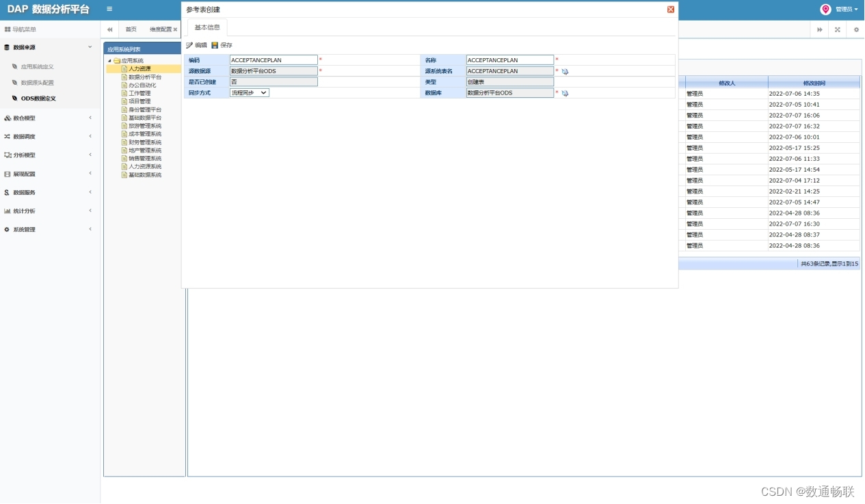Select 地产管理系统 in the tree
The height and width of the screenshot is (504, 865).
pos(145,150)
